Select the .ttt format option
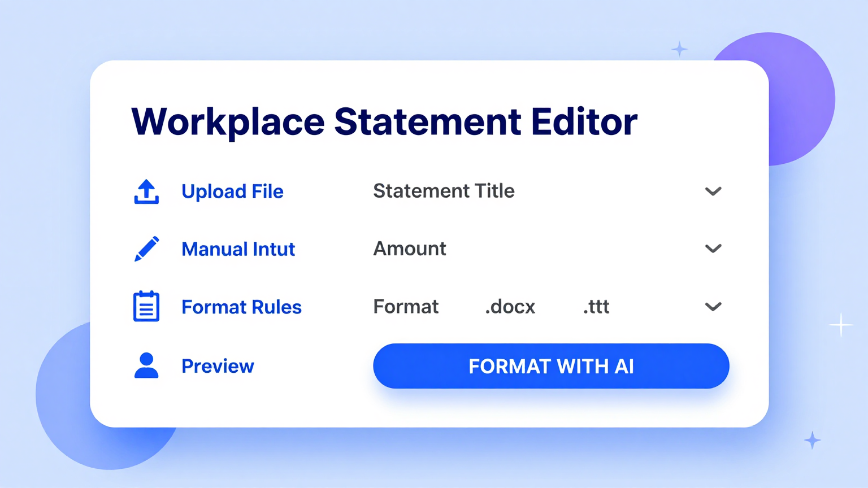 (x=596, y=307)
